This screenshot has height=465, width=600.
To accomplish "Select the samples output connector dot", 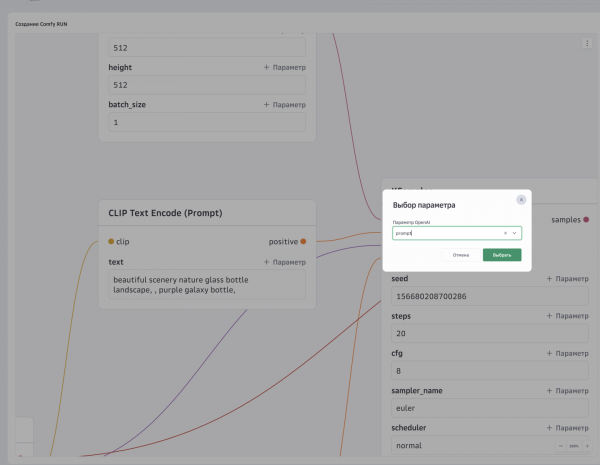I will point(586,220).
